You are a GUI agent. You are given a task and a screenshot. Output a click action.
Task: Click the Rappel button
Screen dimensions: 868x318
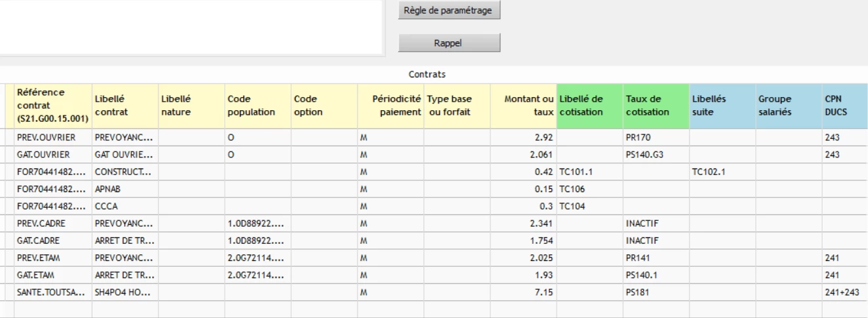click(449, 43)
